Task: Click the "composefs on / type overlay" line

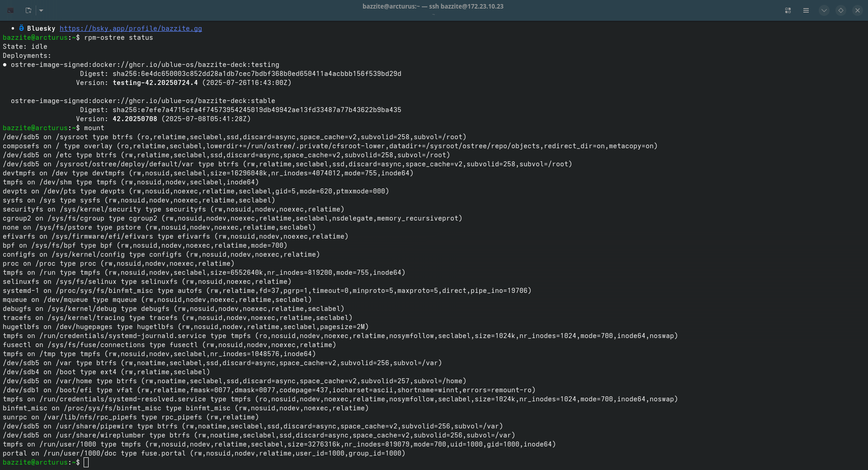Action: (x=330, y=146)
